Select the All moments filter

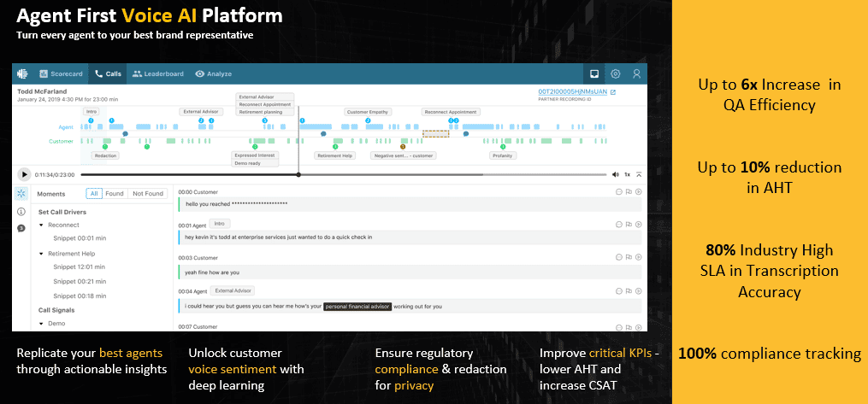(x=95, y=194)
